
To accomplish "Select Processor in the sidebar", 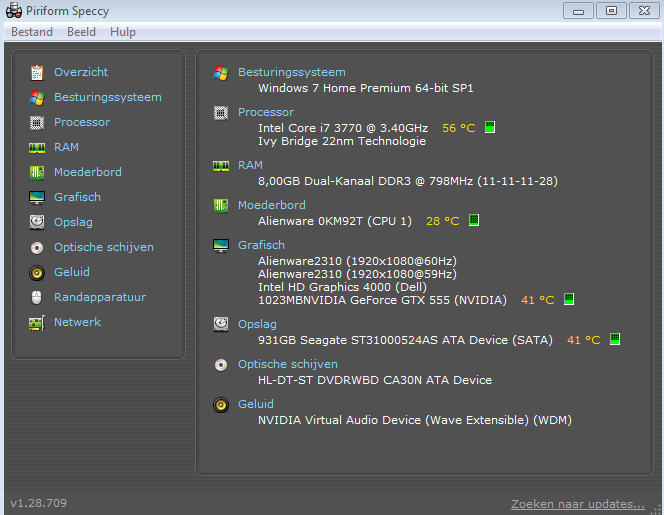I will pyautogui.click(x=82, y=122).
